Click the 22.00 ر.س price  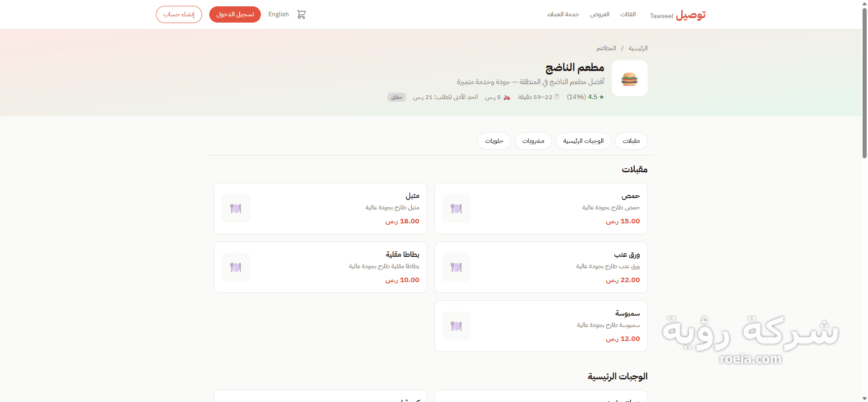pyautogui.click(x=623, y=280)
